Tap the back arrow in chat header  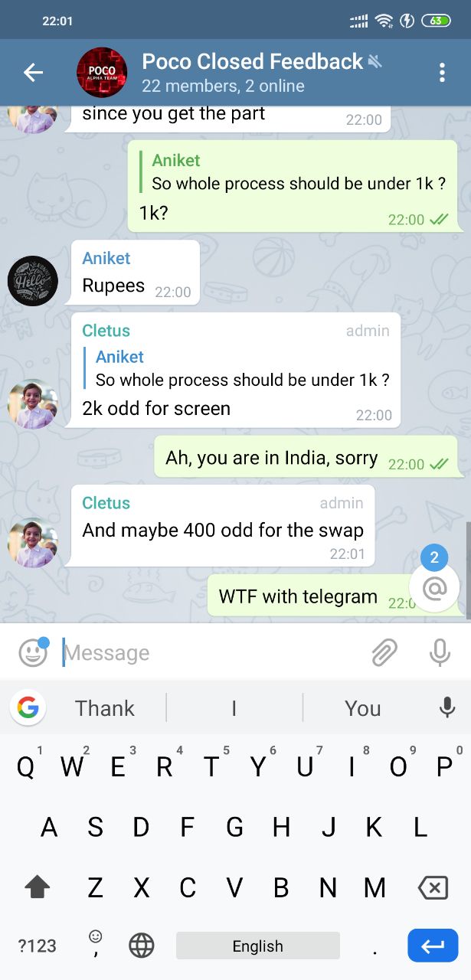coord(33,73)
